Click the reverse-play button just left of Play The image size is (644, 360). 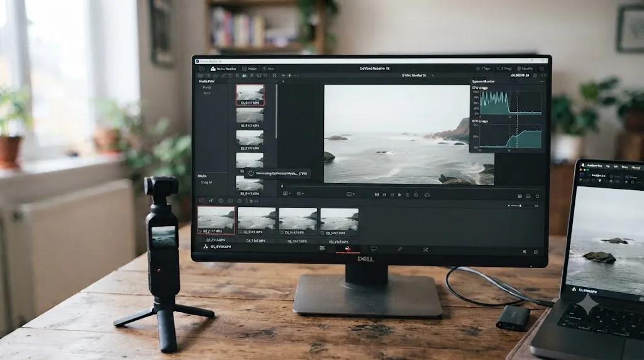[x=392, y=195]
